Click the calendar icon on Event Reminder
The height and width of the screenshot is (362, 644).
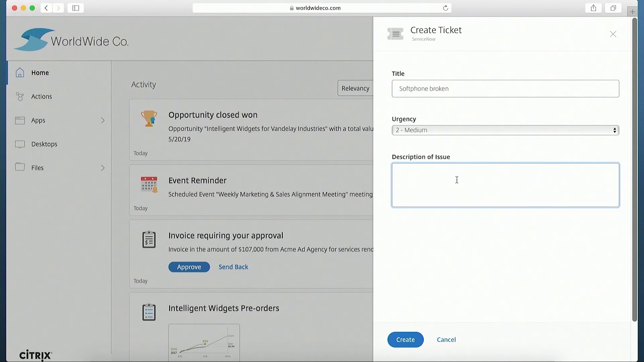149,185
